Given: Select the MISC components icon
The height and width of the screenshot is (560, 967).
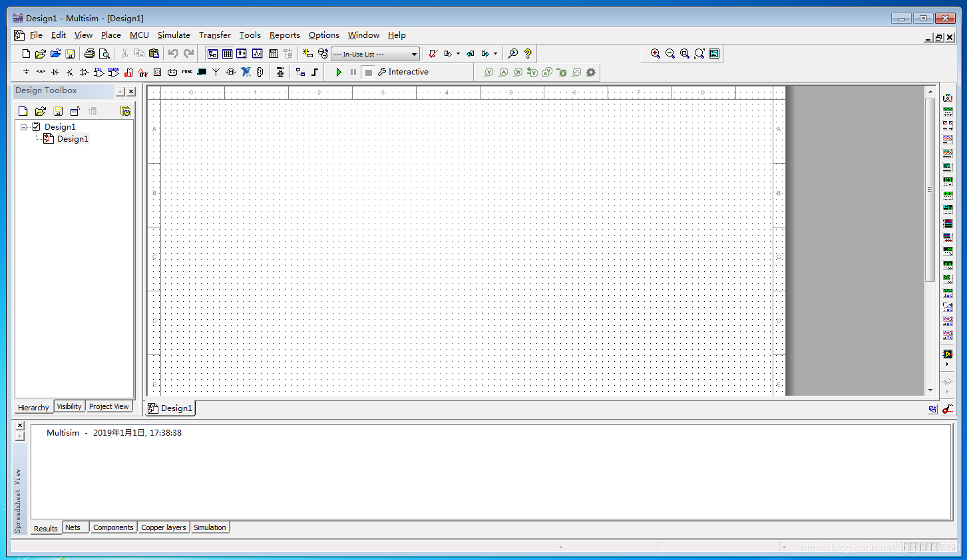Looking at the screenshot, I should coord(187,72).
